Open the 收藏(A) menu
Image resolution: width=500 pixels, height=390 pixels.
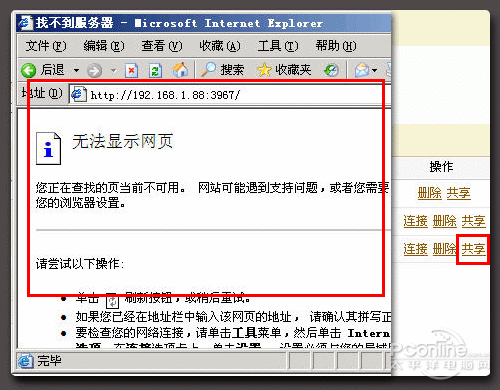pyautogui.click(x=220, y=46)
